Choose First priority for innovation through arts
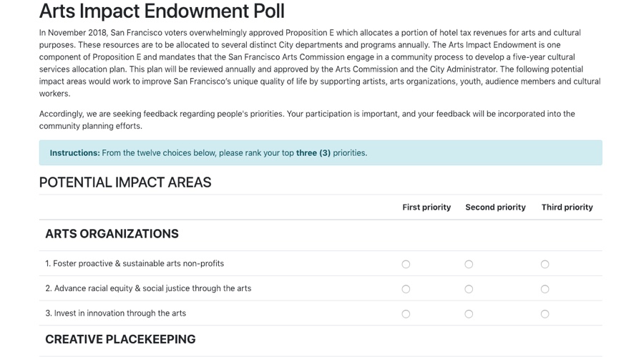The image size is (644, 357). click(406, 314)
